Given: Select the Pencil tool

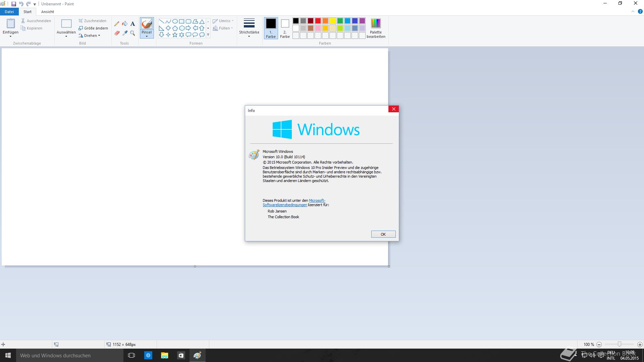Looking at the screenshot, I should pos(117,24).
